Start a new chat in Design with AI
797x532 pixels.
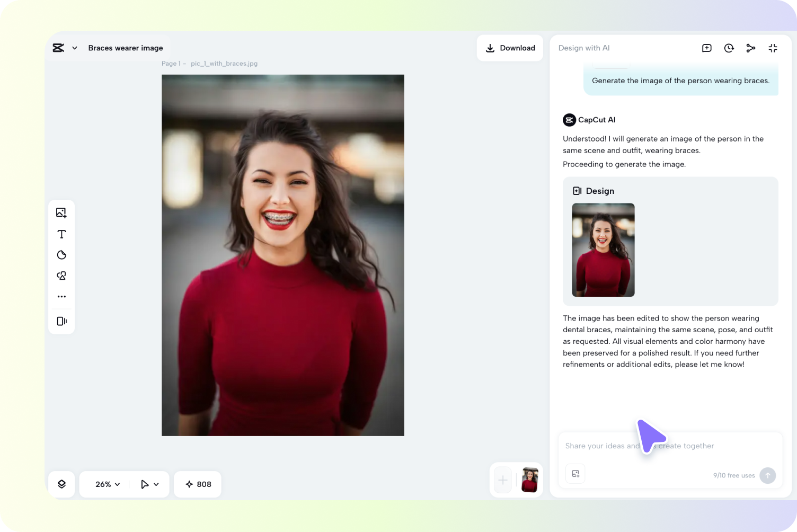706,48
